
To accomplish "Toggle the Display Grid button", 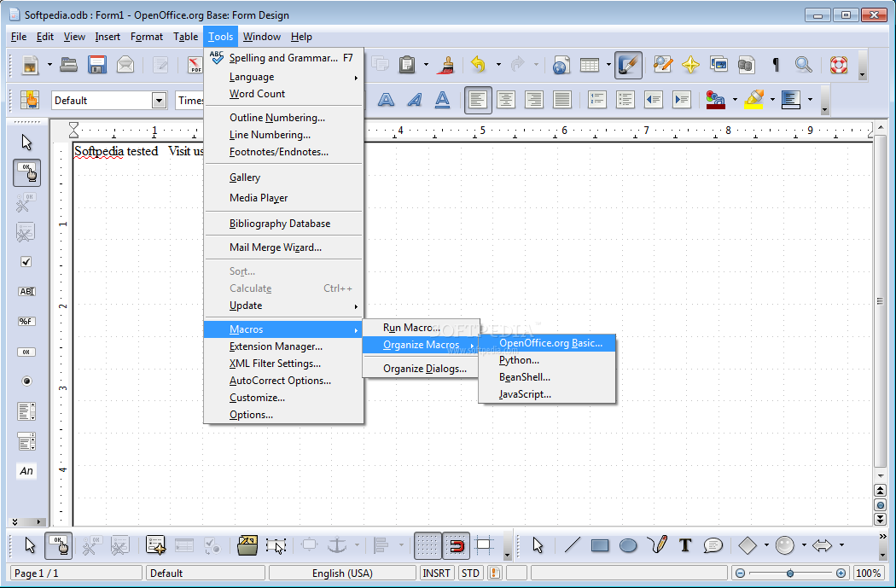I will point(428,545).
